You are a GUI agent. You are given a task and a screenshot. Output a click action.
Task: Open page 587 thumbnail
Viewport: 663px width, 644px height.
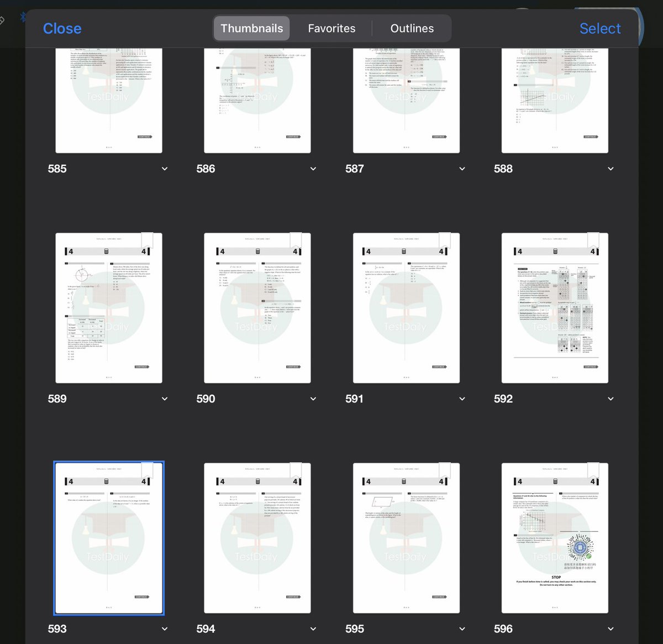[x=406, y=101]
